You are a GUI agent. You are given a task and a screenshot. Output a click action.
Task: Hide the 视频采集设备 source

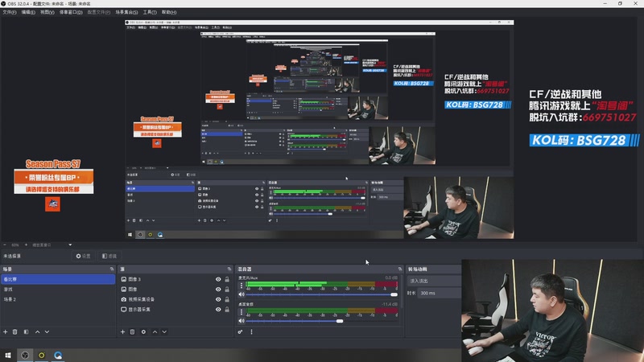(218, 299)
